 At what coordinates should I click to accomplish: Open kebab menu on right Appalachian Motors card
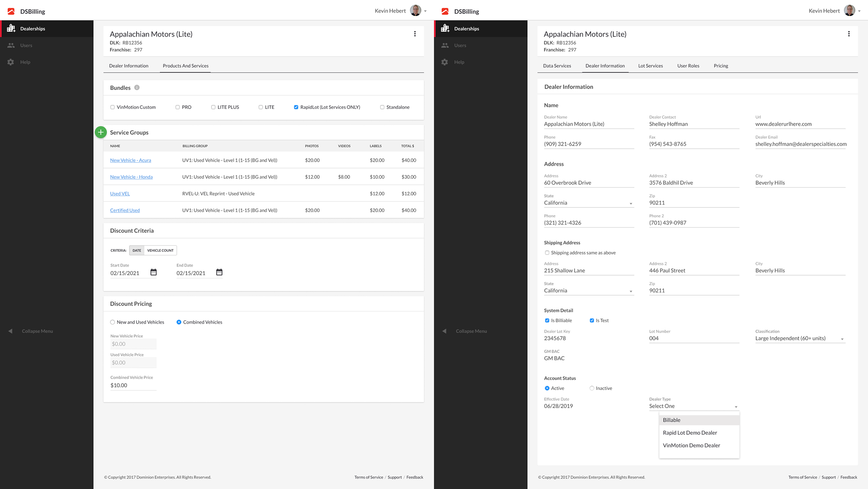coord(849,34)
